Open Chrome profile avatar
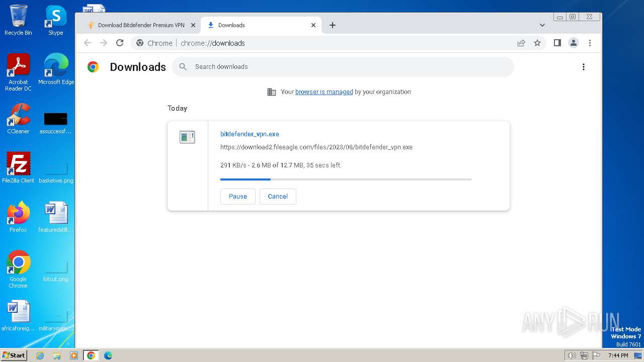Image resolution: width=644 pixels, height=362 pixels. click(x=574, y=43)
